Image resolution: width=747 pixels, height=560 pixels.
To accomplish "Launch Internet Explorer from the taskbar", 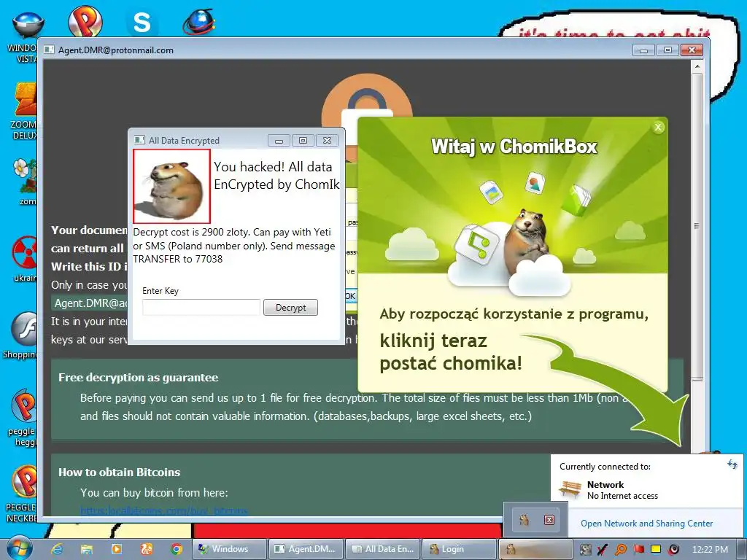I will click(x=57, y=549).
